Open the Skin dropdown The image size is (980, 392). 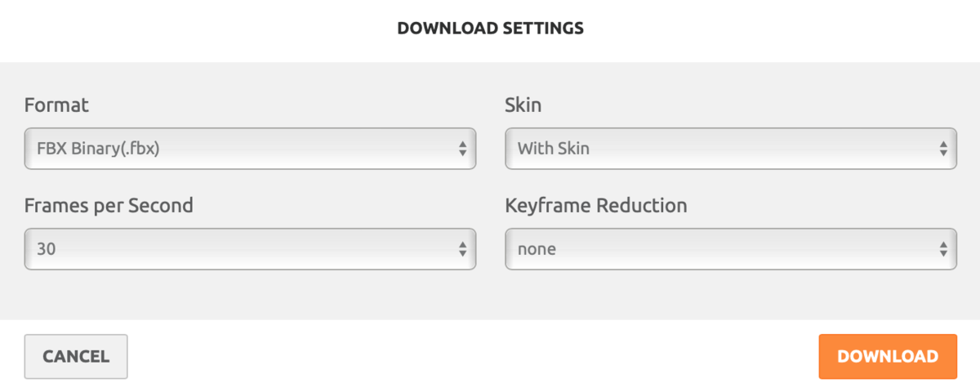(x=731, y=149)
